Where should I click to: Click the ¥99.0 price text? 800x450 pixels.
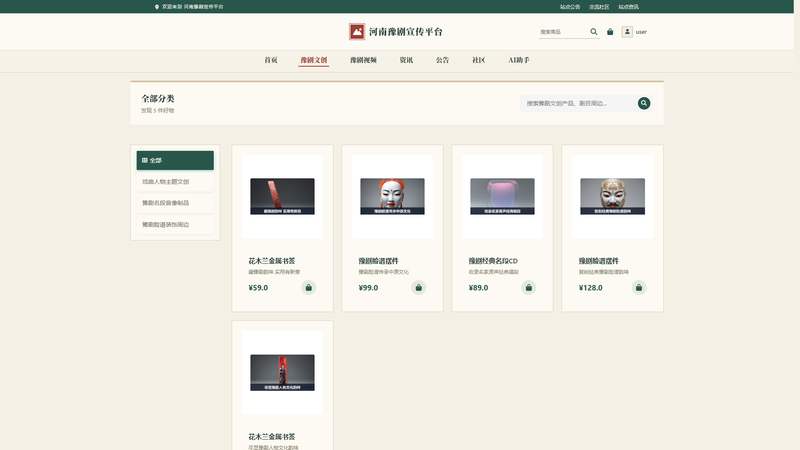click(368, 288)
